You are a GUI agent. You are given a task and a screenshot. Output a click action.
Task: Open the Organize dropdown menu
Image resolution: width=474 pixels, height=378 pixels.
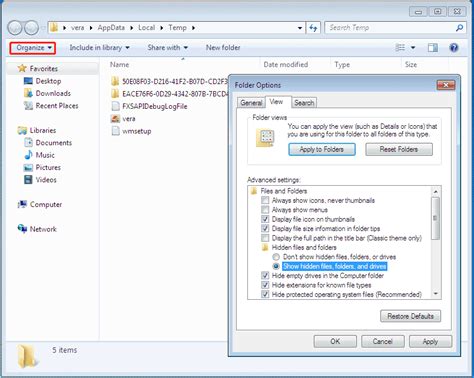(33, 48)
